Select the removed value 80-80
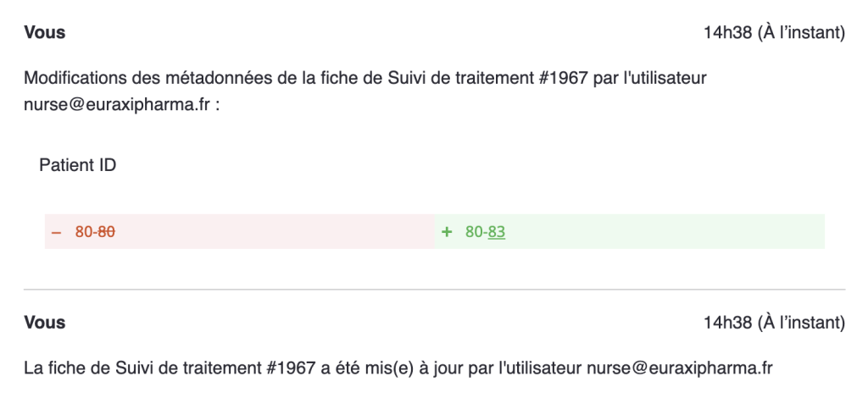 click(95, 232)
